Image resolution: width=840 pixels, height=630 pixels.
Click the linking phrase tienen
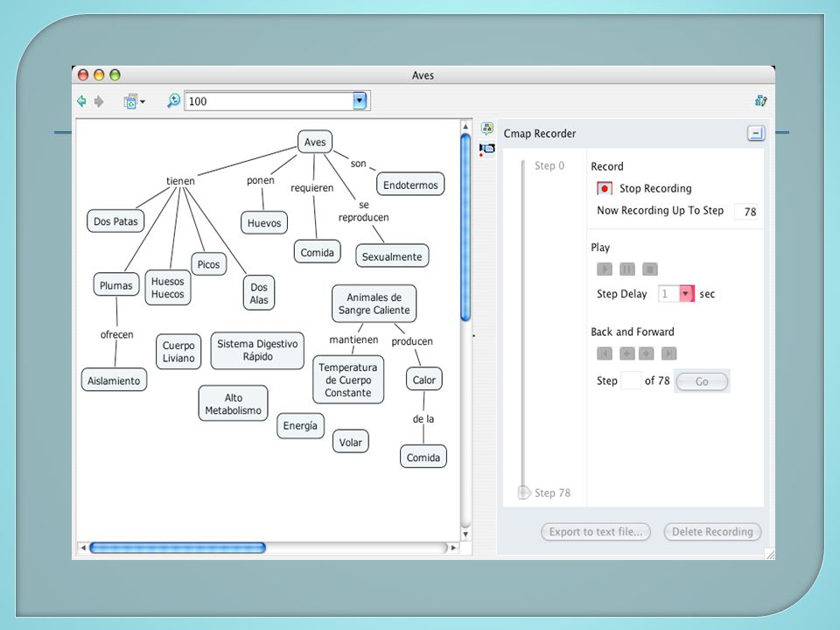click(x=180, y=181)
